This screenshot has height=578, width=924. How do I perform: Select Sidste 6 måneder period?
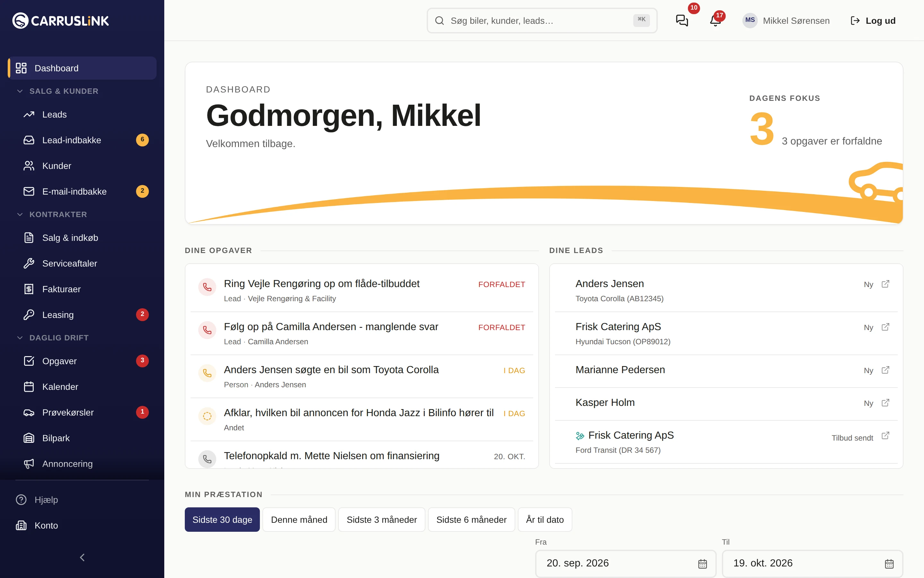click(x=471, y=520)
